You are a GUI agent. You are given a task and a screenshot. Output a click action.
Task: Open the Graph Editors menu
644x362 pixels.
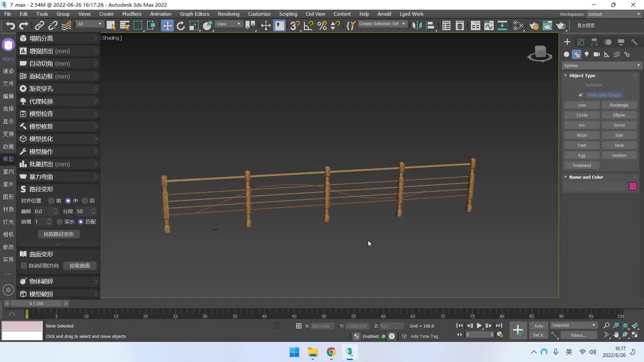194,14
